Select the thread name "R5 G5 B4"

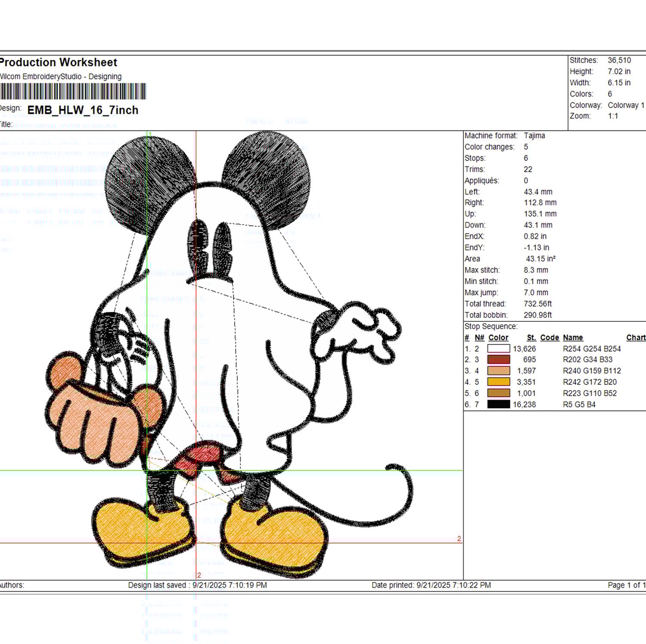579,404
